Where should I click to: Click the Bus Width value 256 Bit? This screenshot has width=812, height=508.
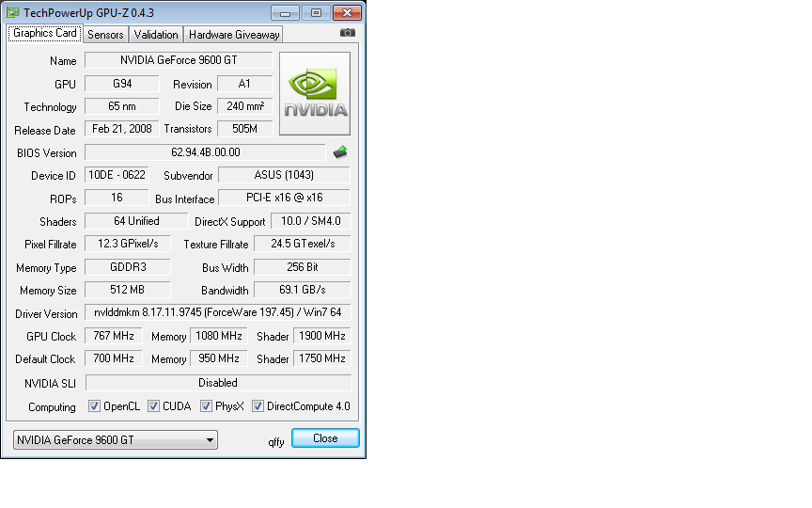click(x=303, y=267)
